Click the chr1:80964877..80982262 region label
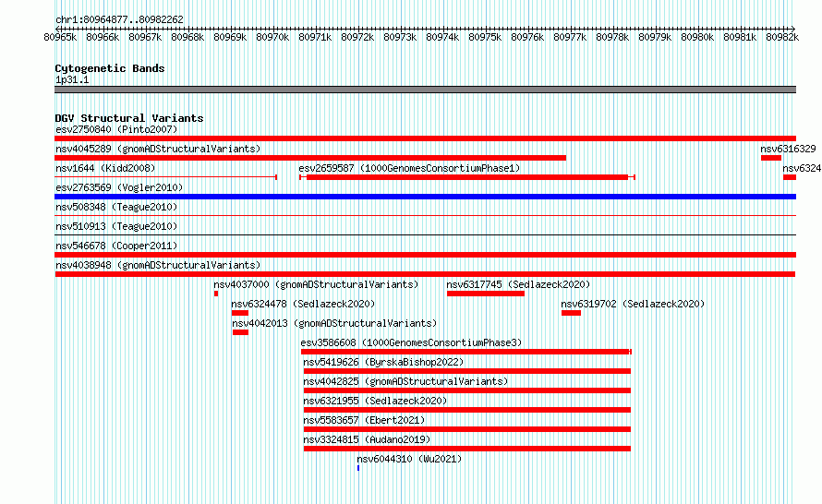Image resolution: width=822 pixels, height=504 pixels. [119, 19]
